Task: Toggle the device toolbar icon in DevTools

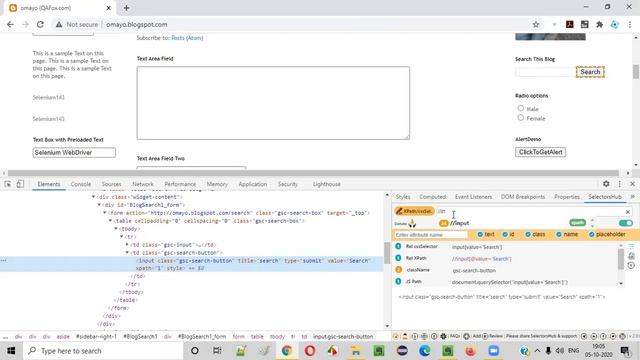Action: (x=20, y=184)
